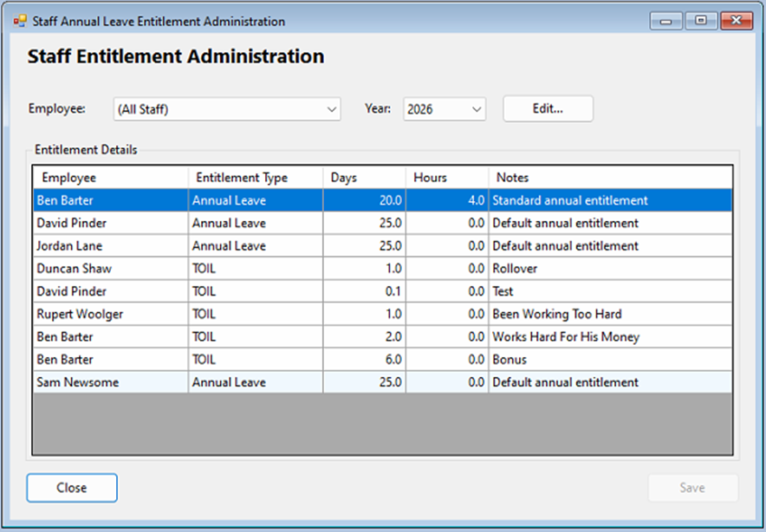Screen dimensions: 766x532
Task: Click the 'Test' note cell
Action: tap(610, 291)
